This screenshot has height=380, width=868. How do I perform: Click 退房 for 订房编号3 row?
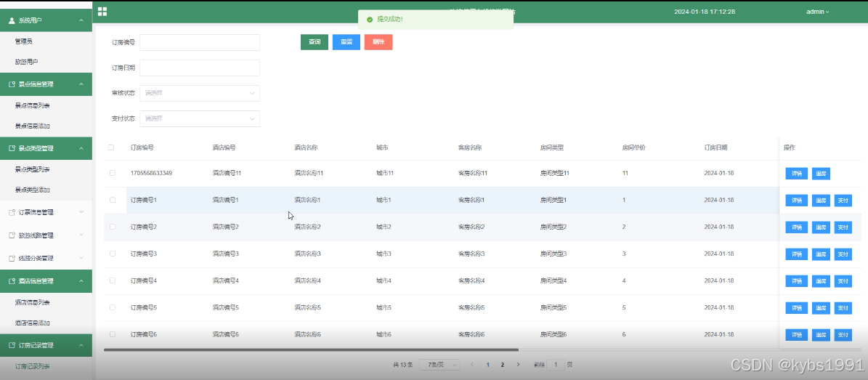pos(821,254)
